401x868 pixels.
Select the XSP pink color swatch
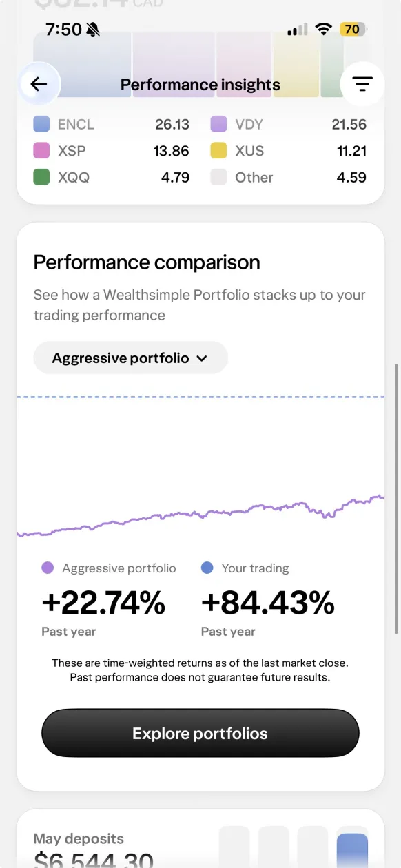(x=41, y=151)
